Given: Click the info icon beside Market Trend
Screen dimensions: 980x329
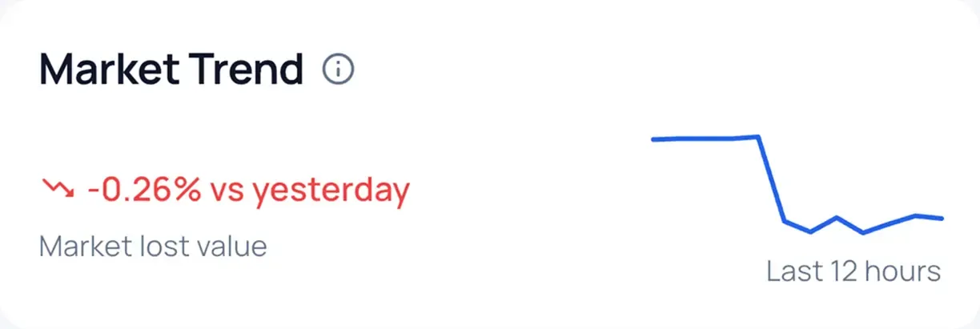Looking at the screenshot, I should point(338,70).
